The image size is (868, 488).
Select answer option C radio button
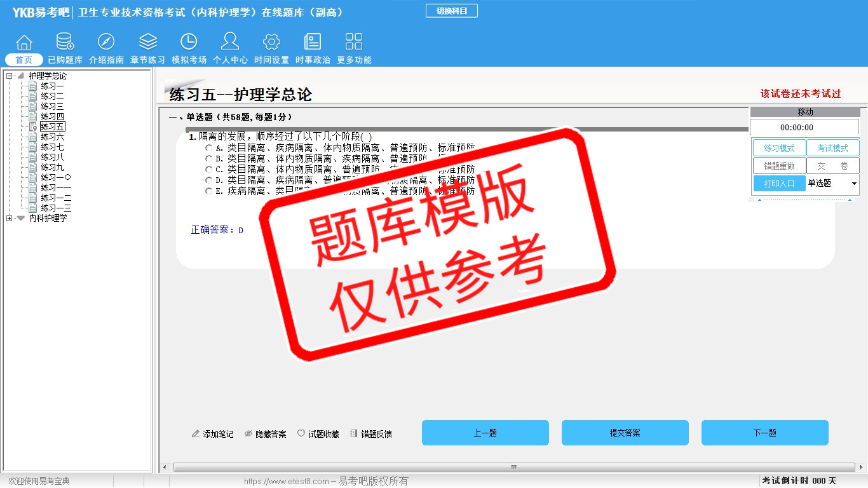click(x=208, y=170)
